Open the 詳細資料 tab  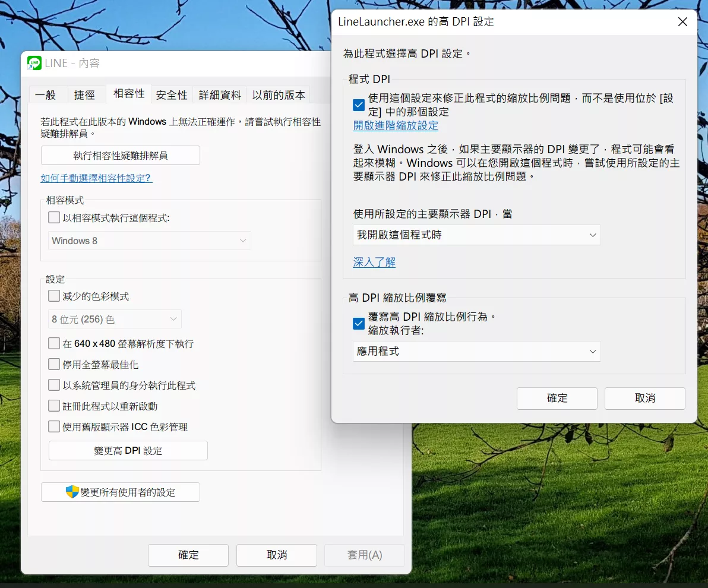pyautogui.click(x=220, y=95)
